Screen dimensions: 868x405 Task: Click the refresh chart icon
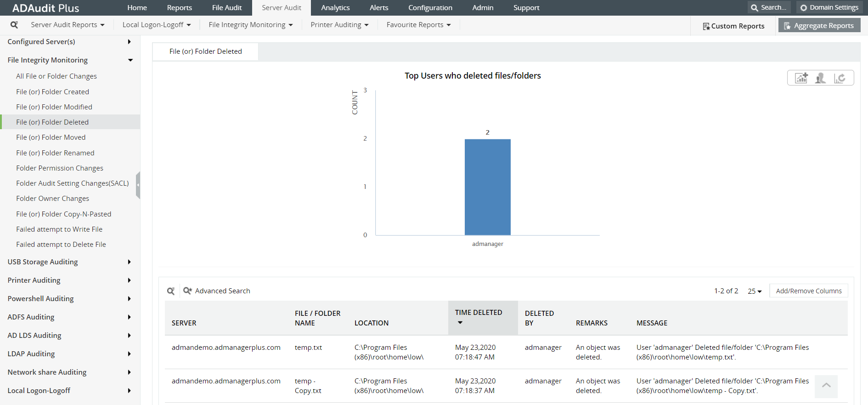tap(840, 78)
